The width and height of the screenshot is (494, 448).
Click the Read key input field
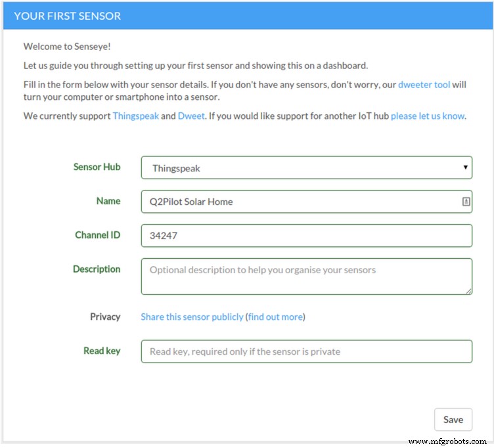click(307, 351)
